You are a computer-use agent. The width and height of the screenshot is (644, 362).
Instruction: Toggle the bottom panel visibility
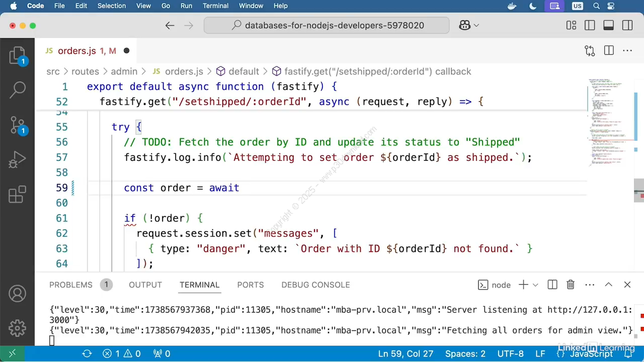click(608, 25)
